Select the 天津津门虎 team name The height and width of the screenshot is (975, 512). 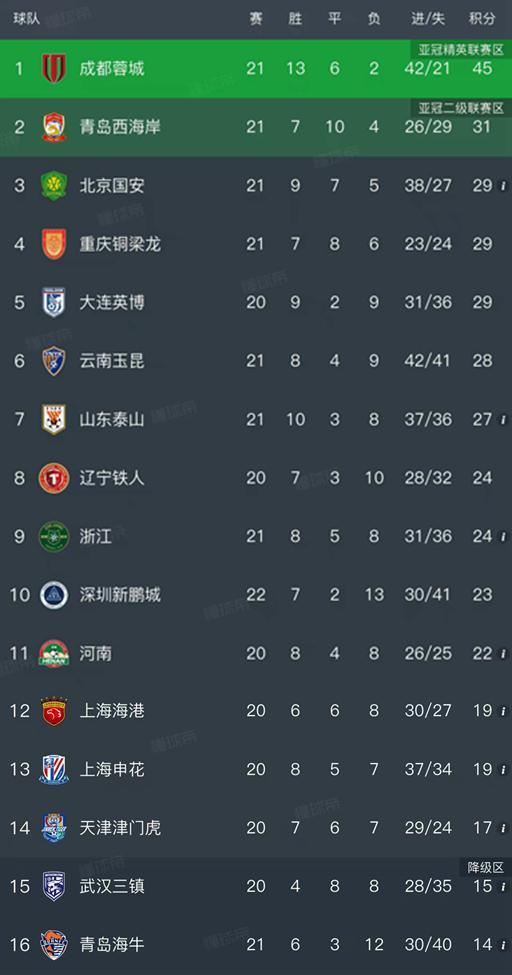click(x=120, y=828)
